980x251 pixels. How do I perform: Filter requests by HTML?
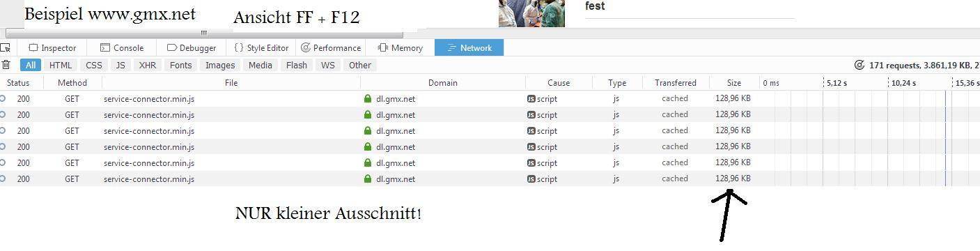point(61,65)
